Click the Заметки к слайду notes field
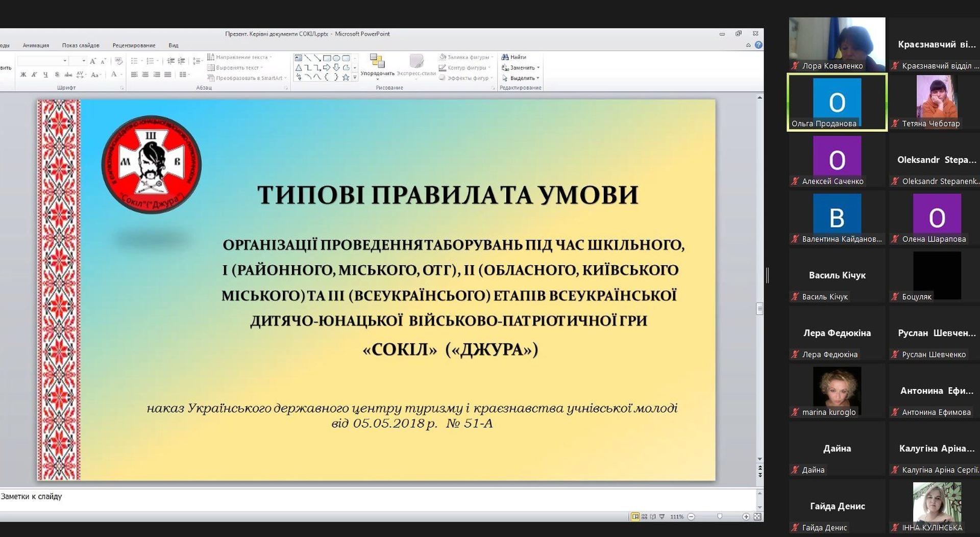 (x=378, y=499)
